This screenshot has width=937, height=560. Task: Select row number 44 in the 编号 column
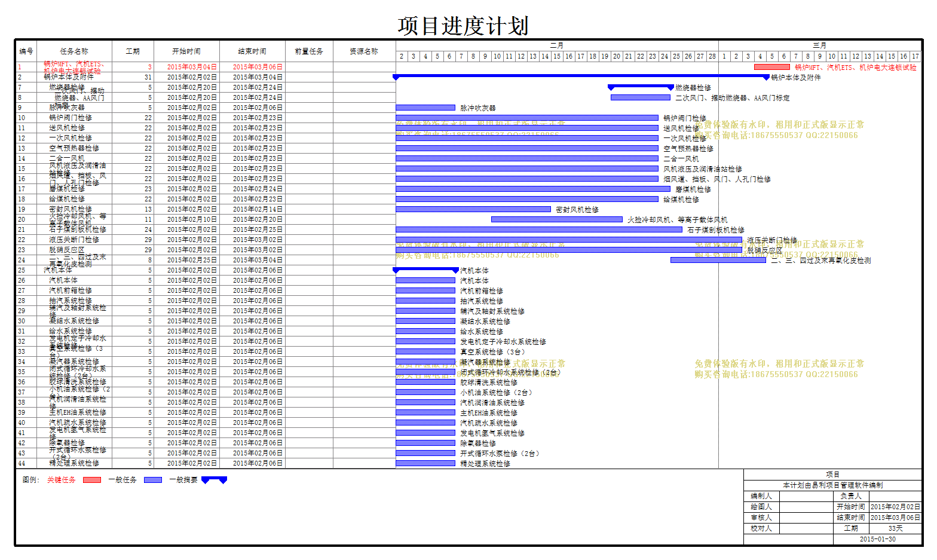(22, 463)
